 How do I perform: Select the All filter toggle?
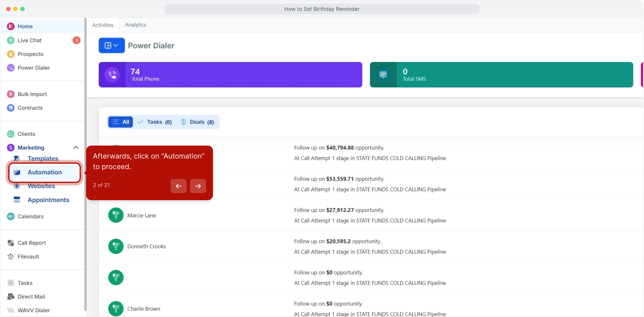tap(120, 122)
